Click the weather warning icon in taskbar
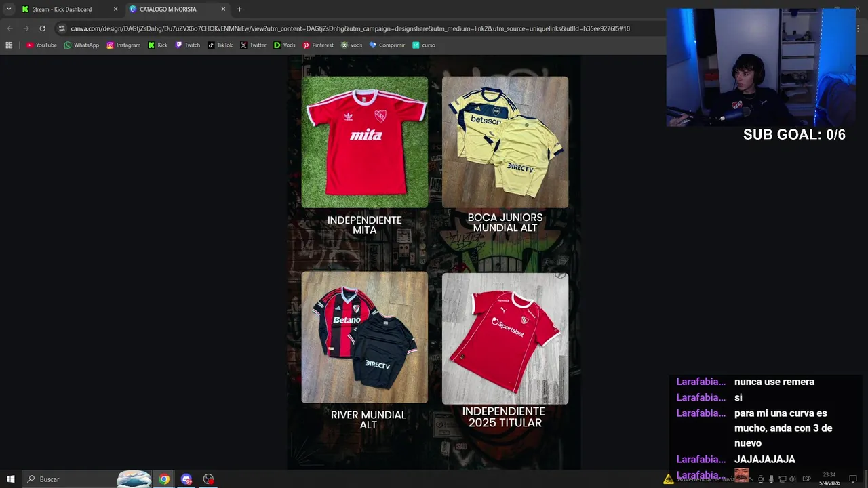868x488 pixels. [x=669, y=479]
